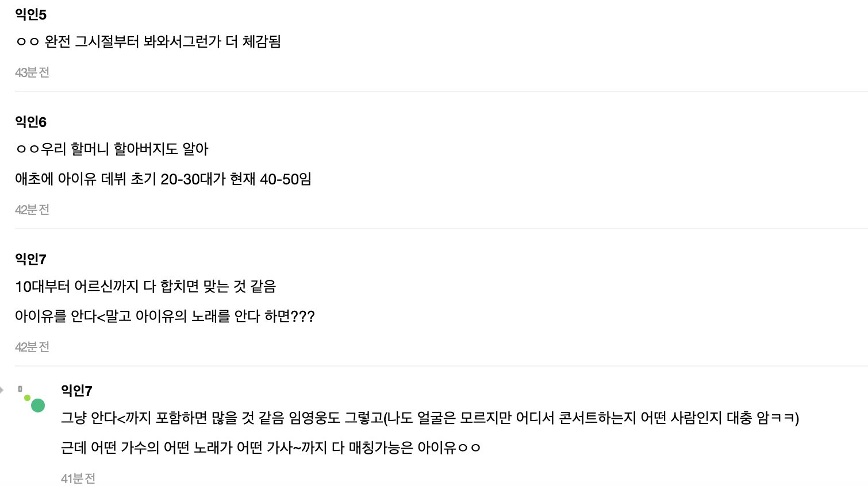Click the reply line starting with 그냥 안다<까지
The height and width of the screenshot is (486, 868).
pos(429,418)
